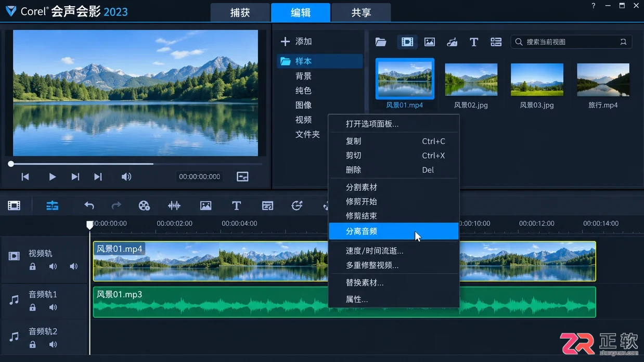Select the title T icon in library toolbar

coord(474,42)
